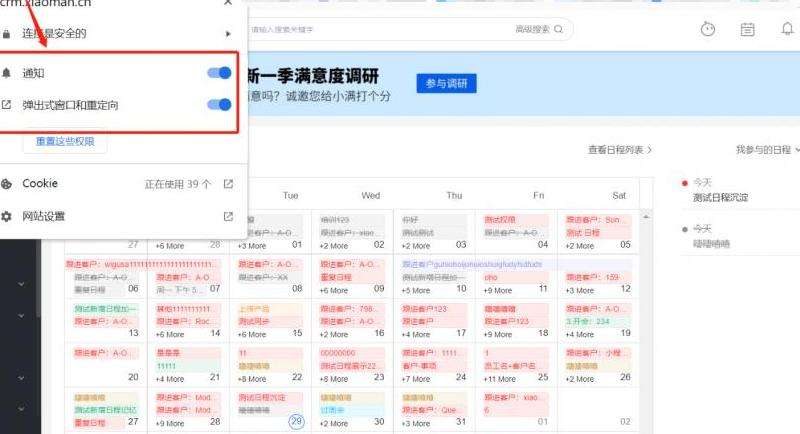Screen dimensions: 800x434
Task: Click the 重置这些权限 reset permissions button
Action: click(65, 142)
